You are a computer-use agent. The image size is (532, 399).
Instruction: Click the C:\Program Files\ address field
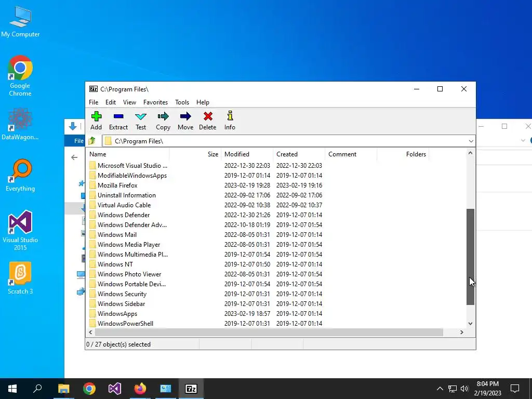(284, 141)
